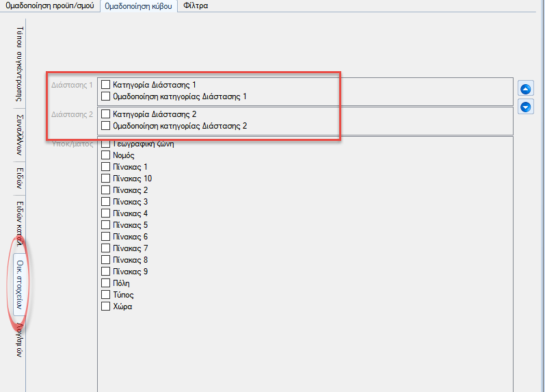Toggle the Πόλη checkbox
545x392 pixels.
pos(106,283)
